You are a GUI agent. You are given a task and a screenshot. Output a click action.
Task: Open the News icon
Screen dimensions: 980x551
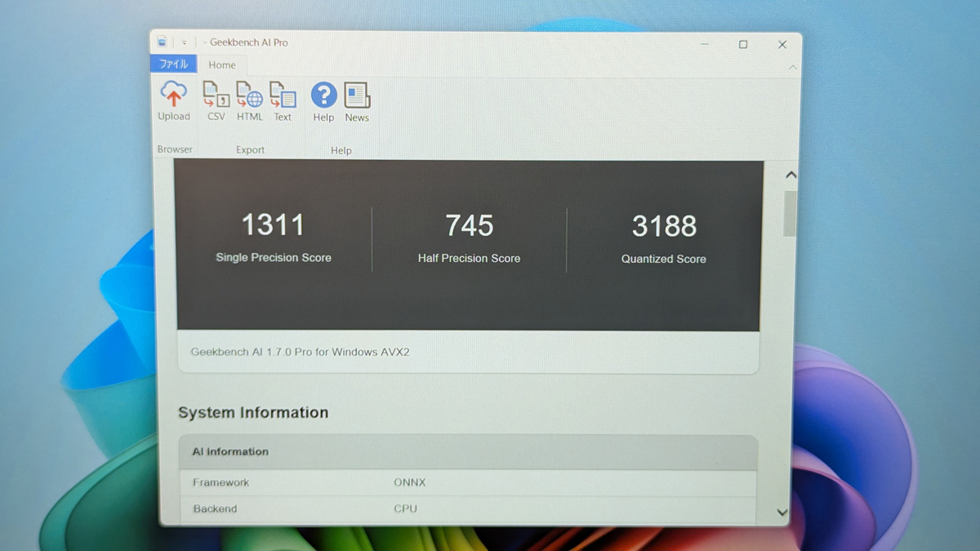point(357,95)
